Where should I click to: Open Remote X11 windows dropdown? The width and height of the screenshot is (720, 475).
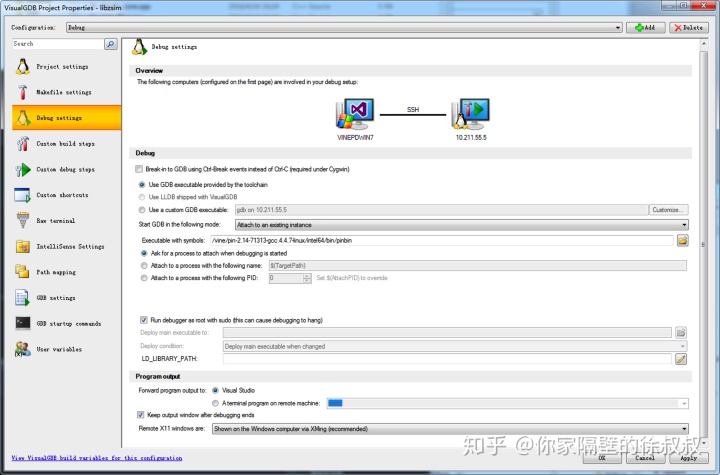[450, 429]
